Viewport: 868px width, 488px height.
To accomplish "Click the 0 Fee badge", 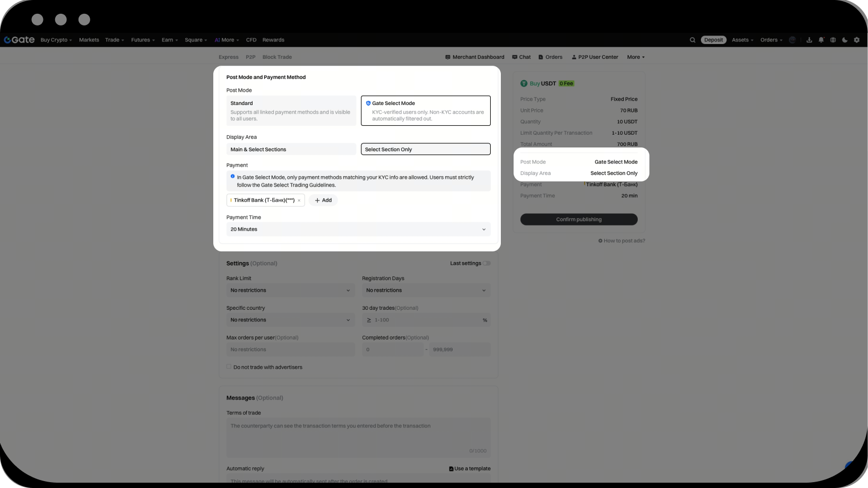I will click(567, 83).
